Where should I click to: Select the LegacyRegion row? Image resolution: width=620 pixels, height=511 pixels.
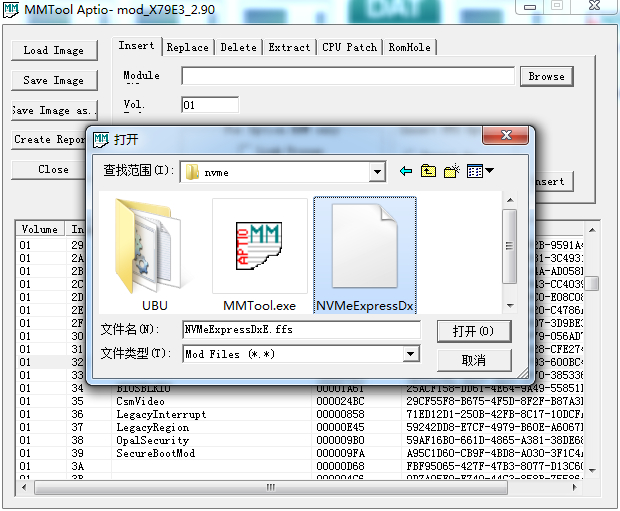tap(300, 428)
